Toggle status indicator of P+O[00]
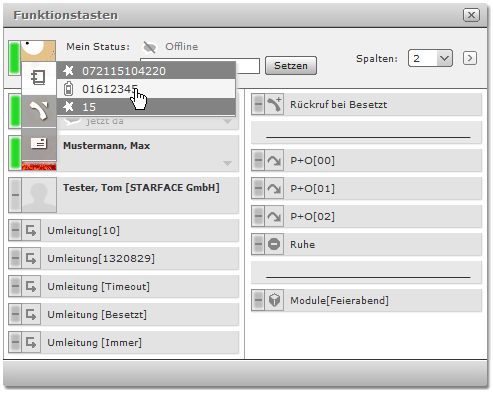 click(258, 160)
